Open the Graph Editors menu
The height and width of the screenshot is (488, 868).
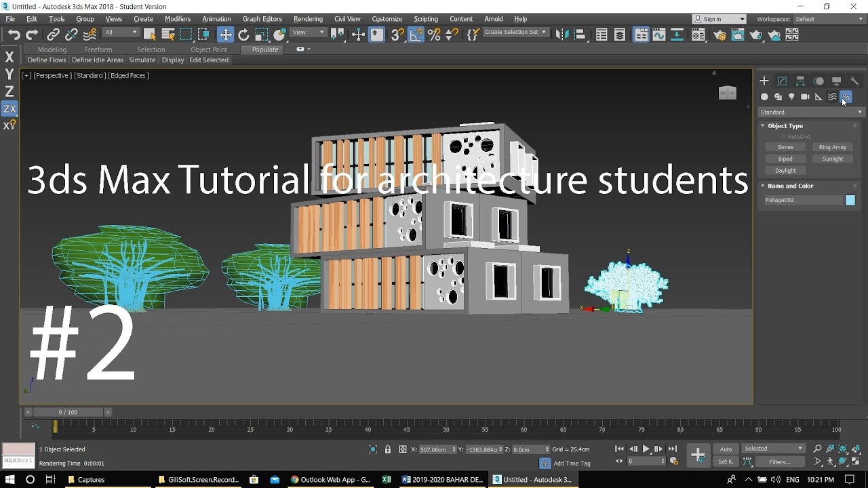click(262, 19)
